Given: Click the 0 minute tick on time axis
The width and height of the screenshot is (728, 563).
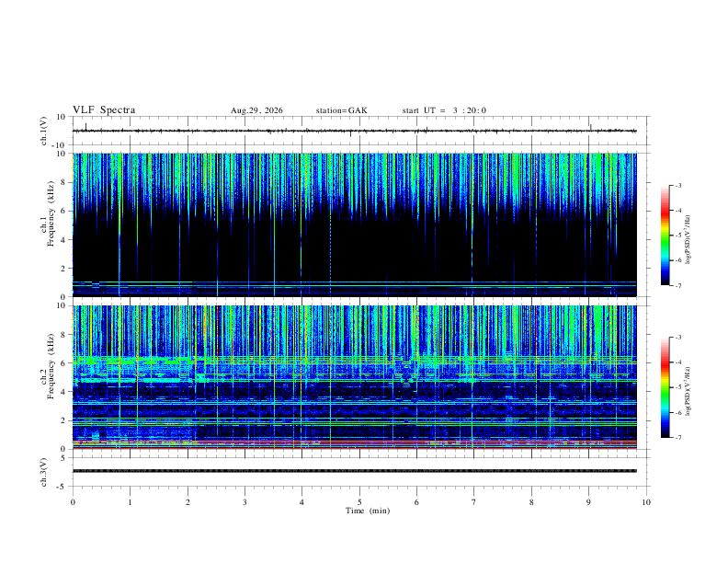Looking at the screenshot, I should 73,502.
